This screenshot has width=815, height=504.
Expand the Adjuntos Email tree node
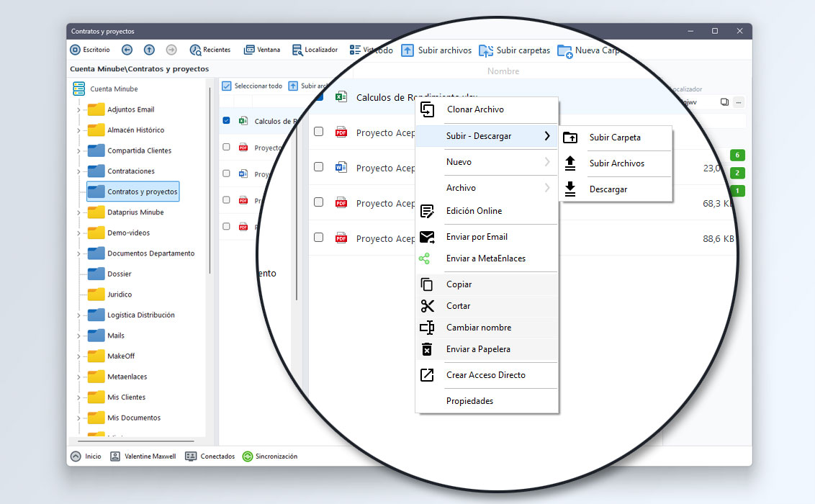point(78,110)
